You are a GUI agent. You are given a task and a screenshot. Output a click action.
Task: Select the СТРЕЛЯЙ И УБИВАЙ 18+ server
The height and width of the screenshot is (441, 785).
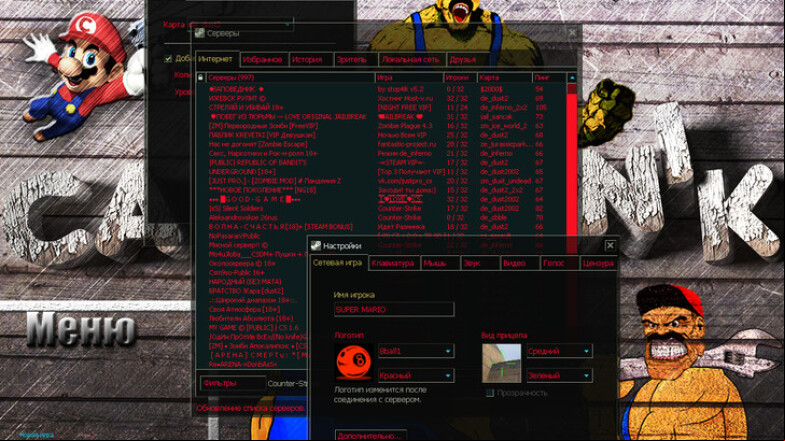pos(380,108)
